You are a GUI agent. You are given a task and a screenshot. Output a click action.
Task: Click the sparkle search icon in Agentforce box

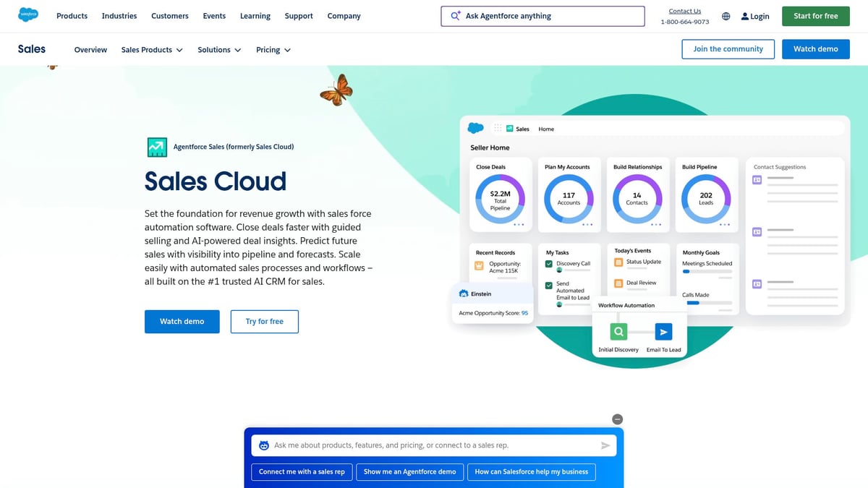click(456, 16)
